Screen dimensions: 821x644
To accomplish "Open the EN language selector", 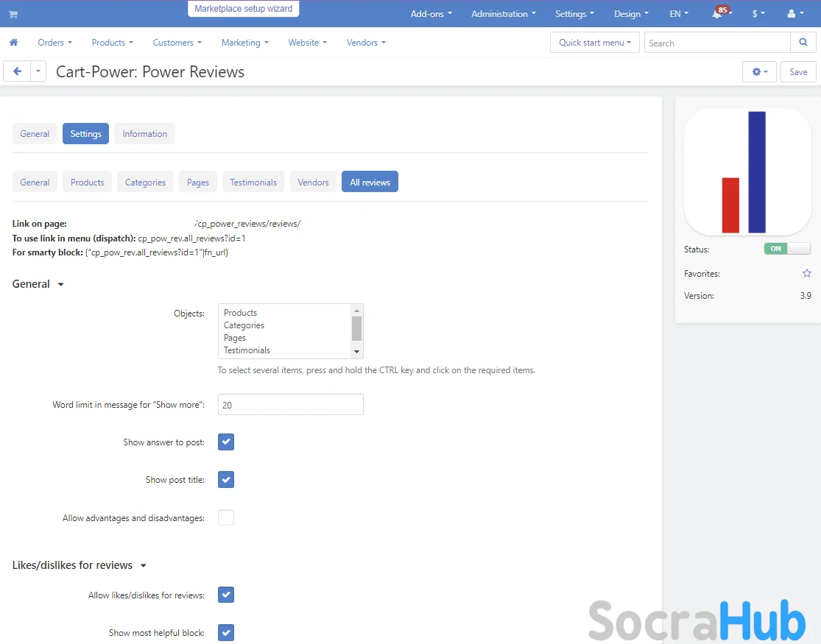I will click(x=679, y=13).
